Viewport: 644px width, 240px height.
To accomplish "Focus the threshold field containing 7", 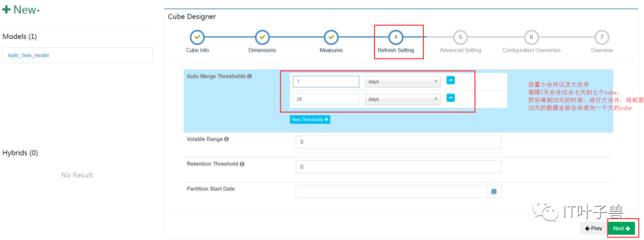I will pos(326,82).
